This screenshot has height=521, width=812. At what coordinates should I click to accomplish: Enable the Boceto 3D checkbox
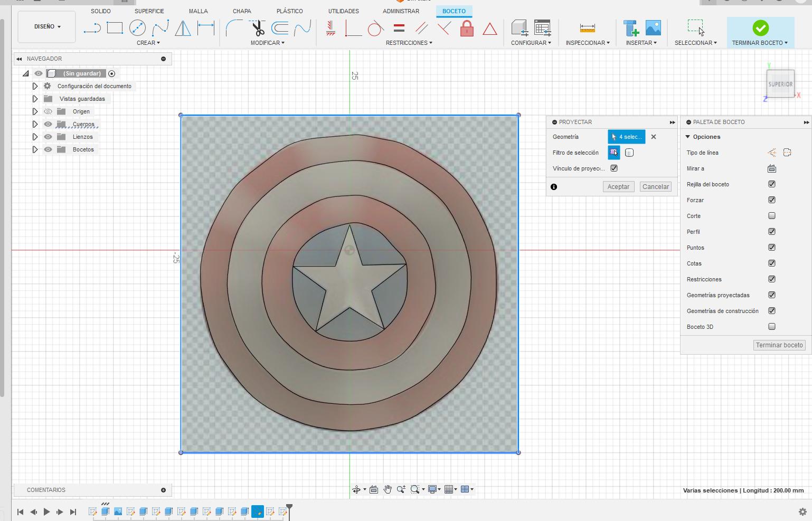pos(772,327)
